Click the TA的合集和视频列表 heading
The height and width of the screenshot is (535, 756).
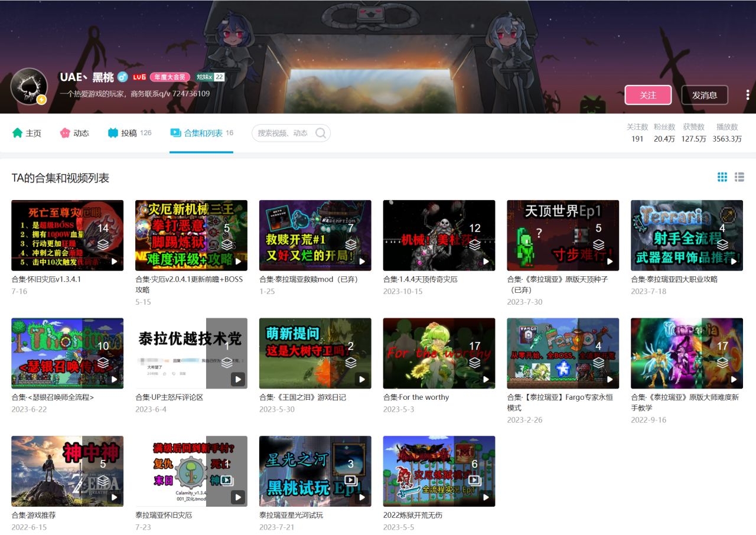pos(60,178)
